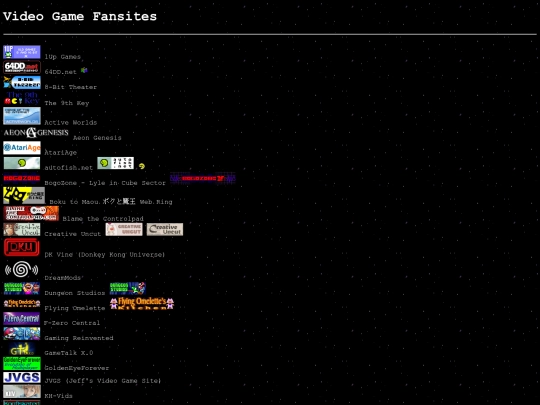Click the 8-Bit Theater banner image
540x405 pixels.
[22, 83]
